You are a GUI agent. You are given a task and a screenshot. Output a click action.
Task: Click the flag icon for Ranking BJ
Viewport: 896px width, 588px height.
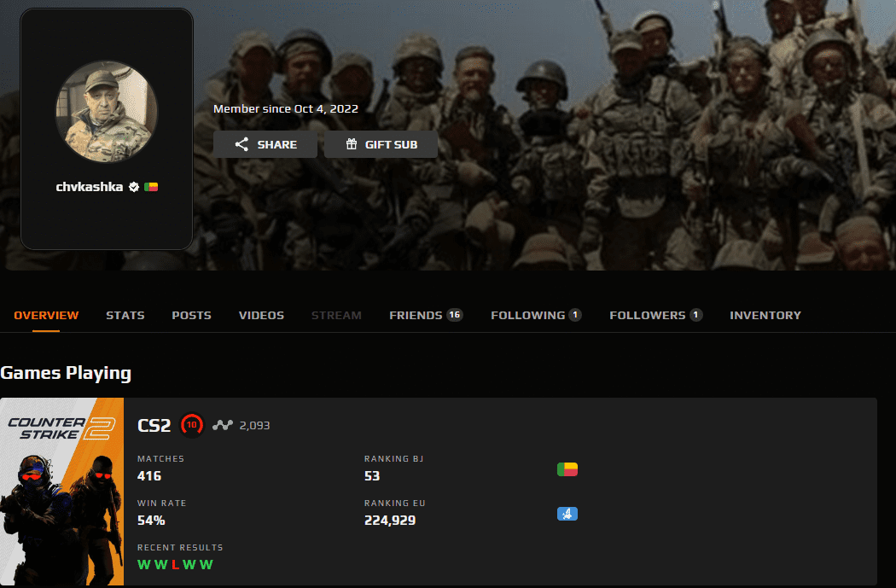[x=567, y=469]
